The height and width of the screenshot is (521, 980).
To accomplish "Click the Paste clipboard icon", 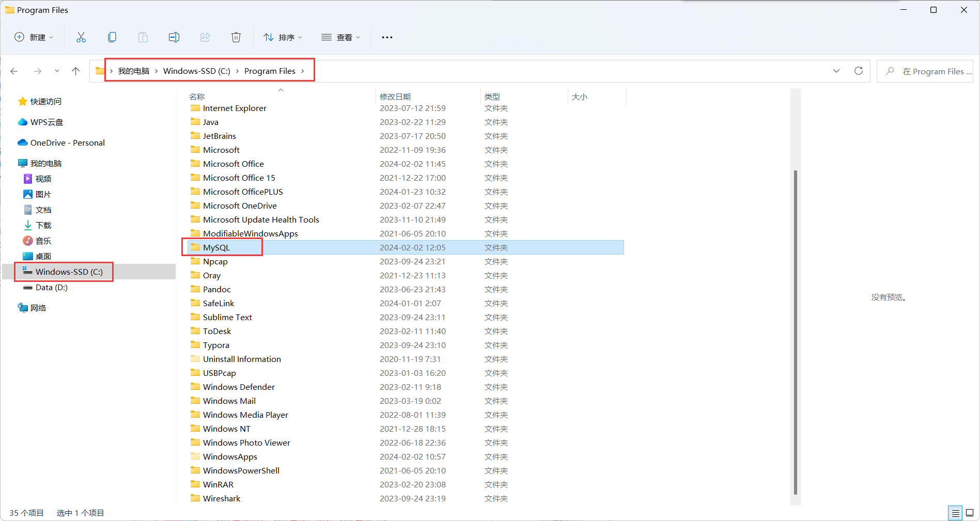I will tap(143, 37).
